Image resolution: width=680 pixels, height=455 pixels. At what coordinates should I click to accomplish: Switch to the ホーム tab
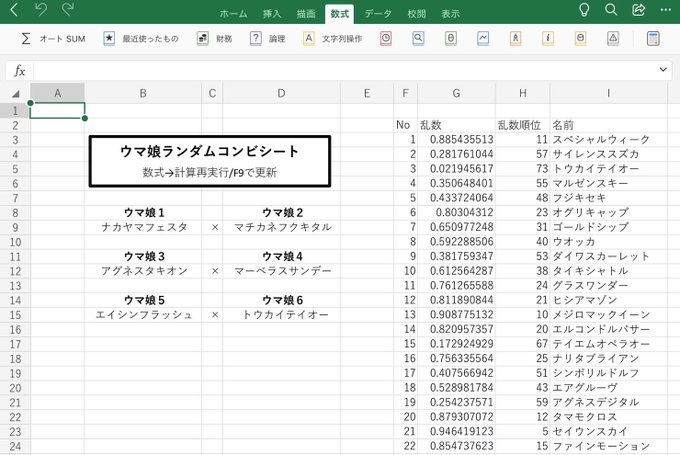pos(233,14)
